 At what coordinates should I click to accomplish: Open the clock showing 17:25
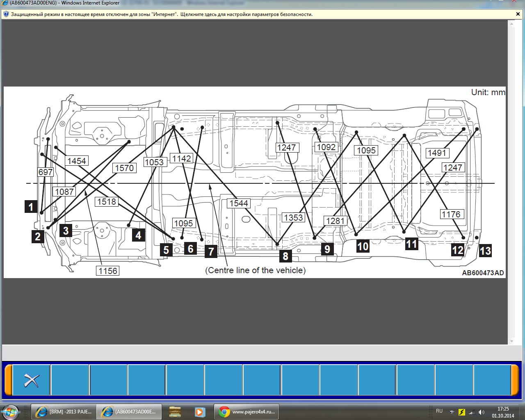(503, 412)
